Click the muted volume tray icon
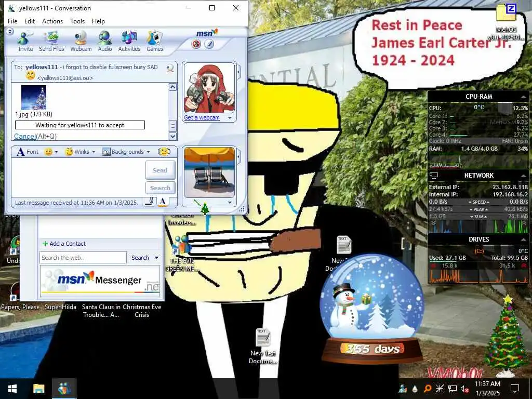The width and height of the screenshot is (532, 399). 464,389
